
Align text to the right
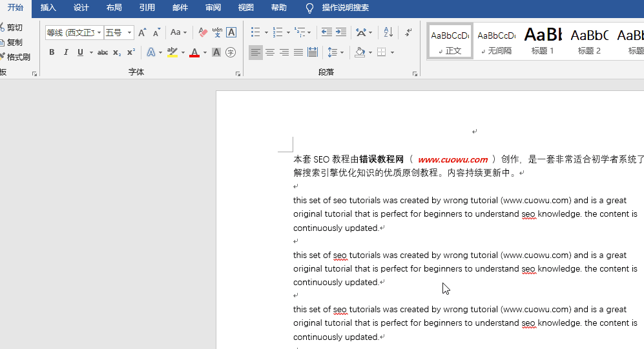click(x=284, y=52)
